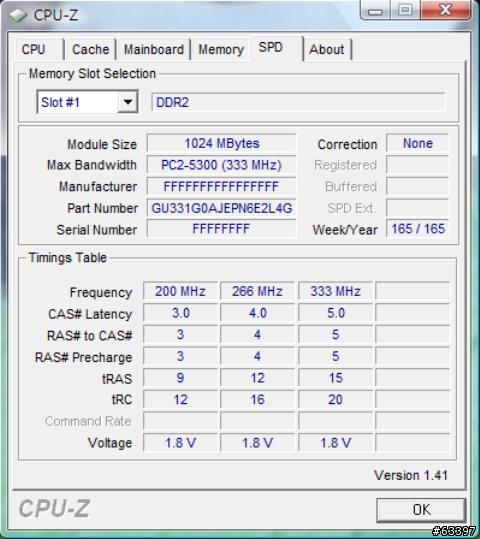Click the maximize button of CPU-Z window
480x539 pixels.
coord(405,10)
